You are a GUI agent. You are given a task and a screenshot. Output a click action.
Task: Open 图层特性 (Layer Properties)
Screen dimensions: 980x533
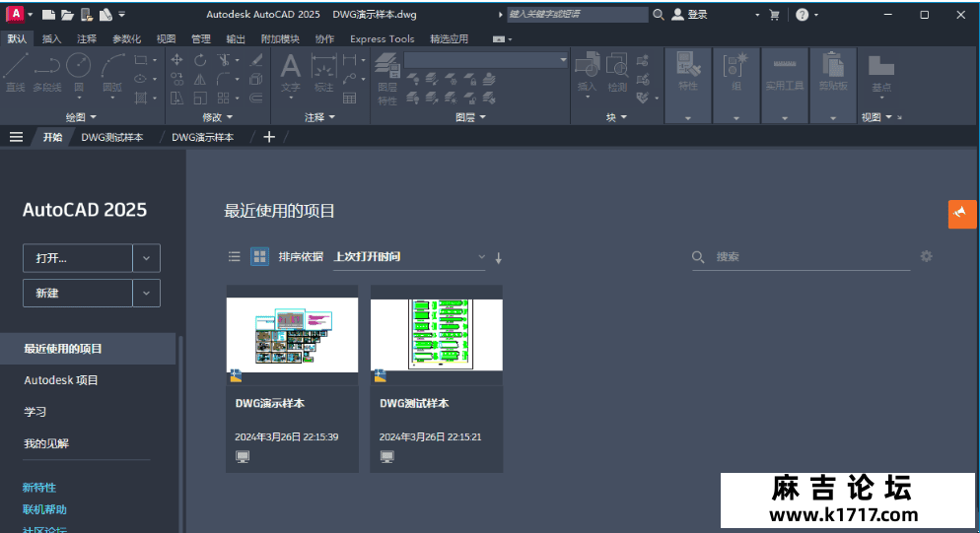(386, 80)
